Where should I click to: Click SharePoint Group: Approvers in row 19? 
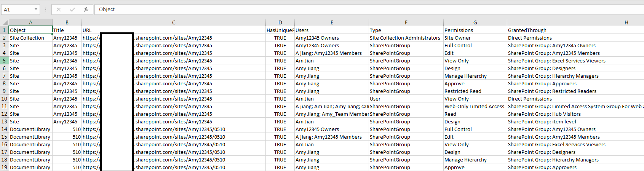575,167
